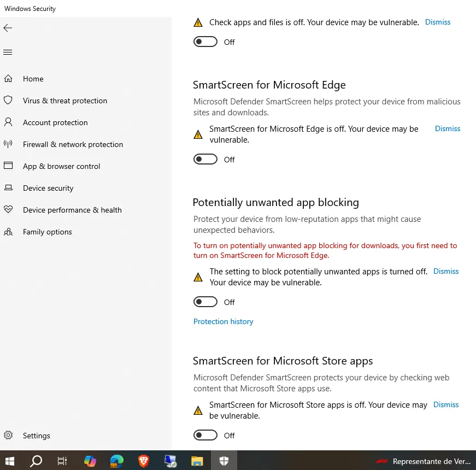476x470 pixels.
Task: Launch Brave browser from the taskbar
Action: coord(144,461)
